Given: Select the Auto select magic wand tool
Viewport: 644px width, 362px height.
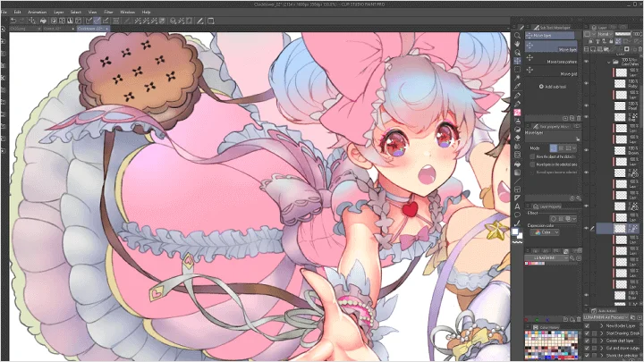Looking at the screenshot, I should (517, 78).
